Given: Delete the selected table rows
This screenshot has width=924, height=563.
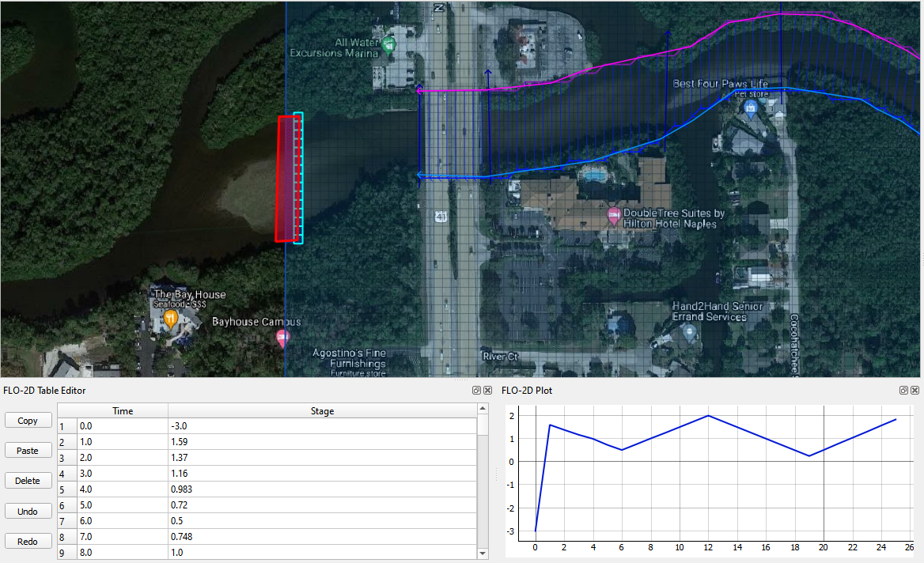Looking at the screenshot, I should point(28,481).
